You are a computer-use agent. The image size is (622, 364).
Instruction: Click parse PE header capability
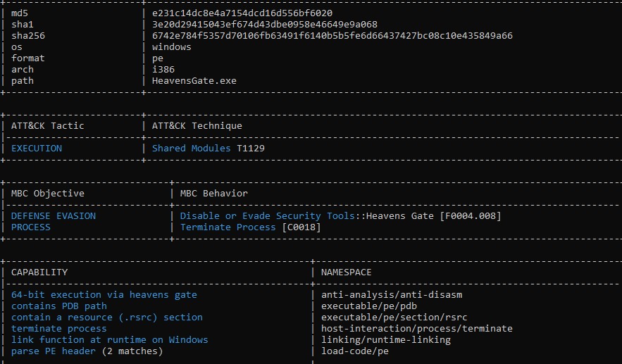54,351
